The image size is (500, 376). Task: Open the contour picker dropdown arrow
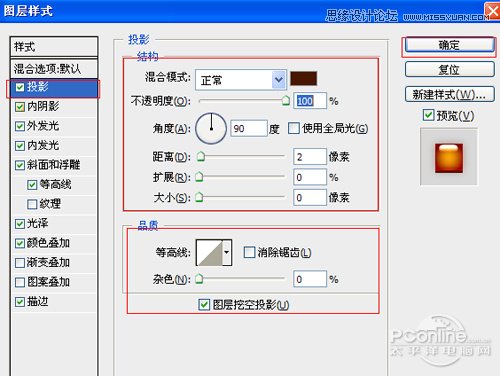pos(227,252)
